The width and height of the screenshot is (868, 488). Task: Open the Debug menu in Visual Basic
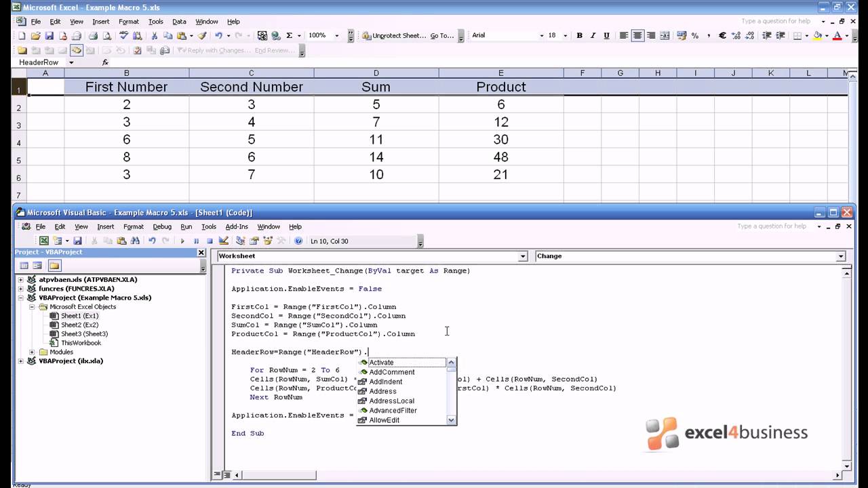tap(162, 227)
